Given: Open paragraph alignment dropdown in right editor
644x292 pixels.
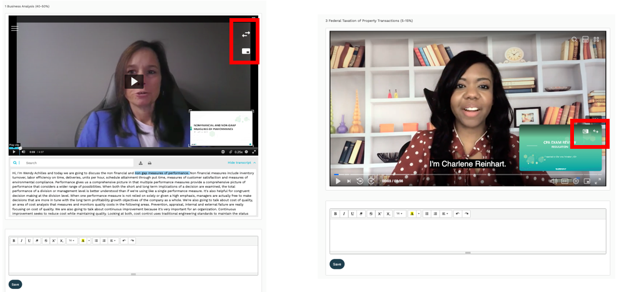Looking at the screenshot, I should [446, 214].
